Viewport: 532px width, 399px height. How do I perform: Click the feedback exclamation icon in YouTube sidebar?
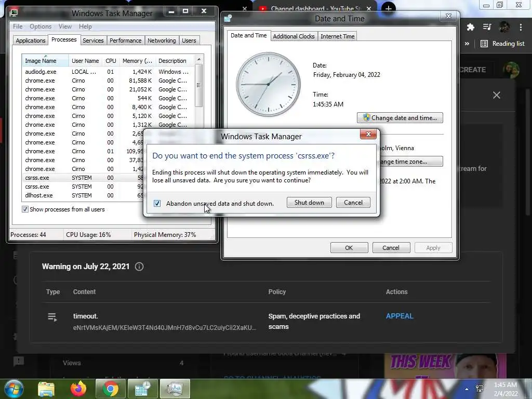19,362
